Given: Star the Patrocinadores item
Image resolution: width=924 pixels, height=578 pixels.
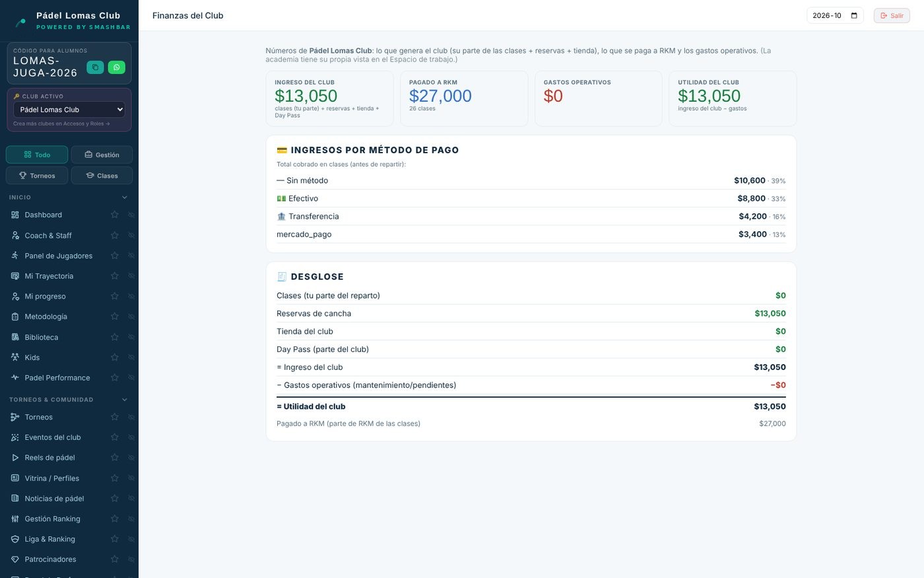Looking at the screenshot, I should tap(115, 560).
